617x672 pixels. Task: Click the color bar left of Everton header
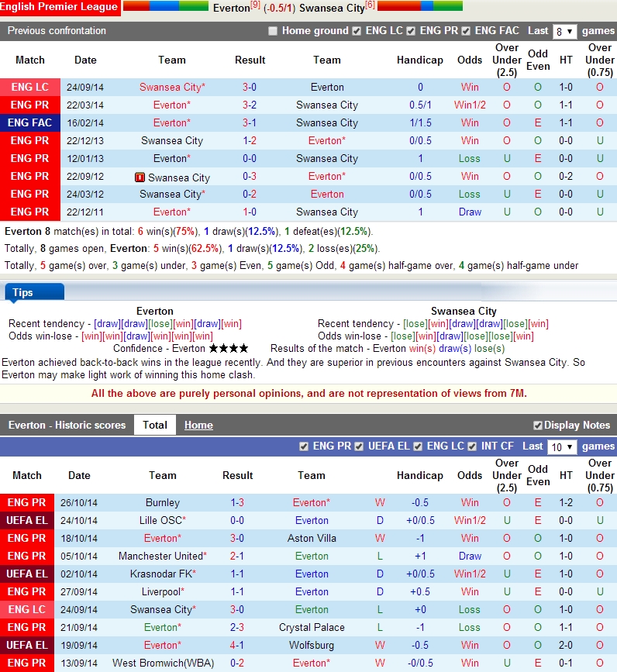(165, 6)
